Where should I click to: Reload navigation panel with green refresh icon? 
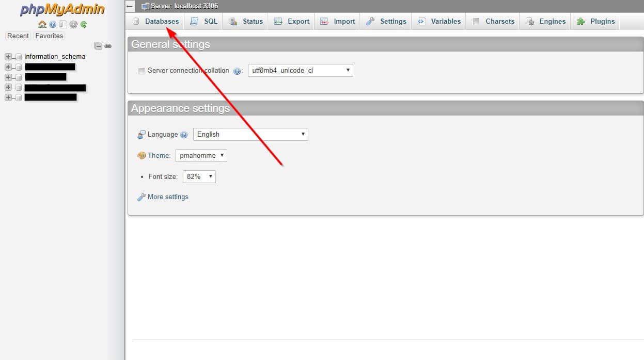pos(84,24)
